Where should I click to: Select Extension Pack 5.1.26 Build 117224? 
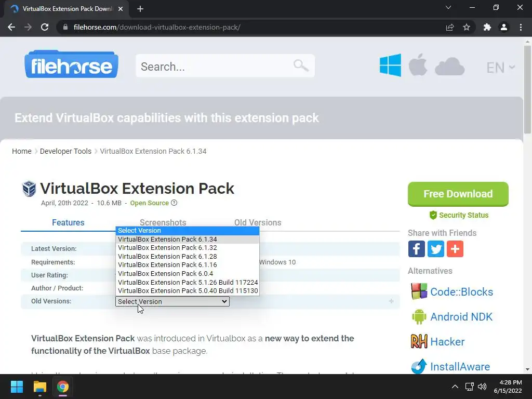187,282
